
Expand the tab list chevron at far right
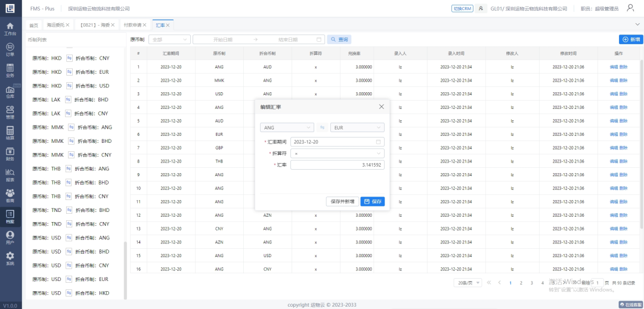pyautogui.click(x=637, y=24)
